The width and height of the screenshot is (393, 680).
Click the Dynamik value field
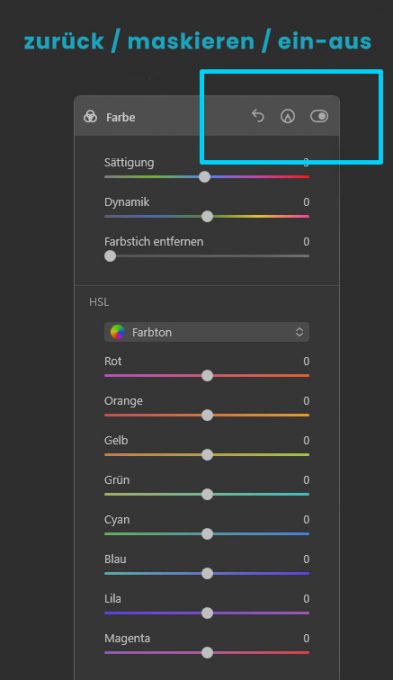pos(306,202)
